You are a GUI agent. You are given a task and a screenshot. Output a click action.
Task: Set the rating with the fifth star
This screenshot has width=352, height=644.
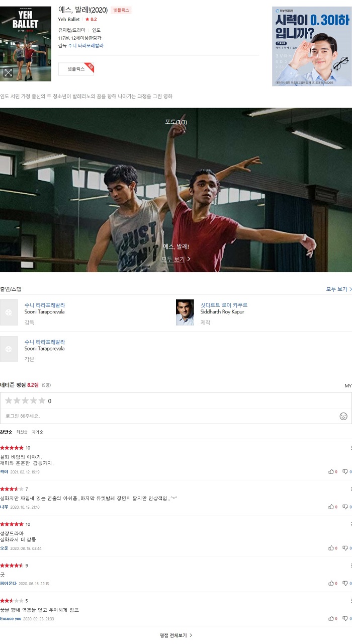tap(42, 400)
